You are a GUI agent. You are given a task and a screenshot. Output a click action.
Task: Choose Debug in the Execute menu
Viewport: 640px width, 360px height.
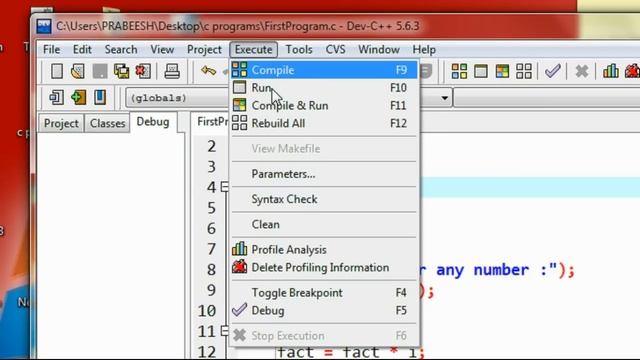click(324, 311)
